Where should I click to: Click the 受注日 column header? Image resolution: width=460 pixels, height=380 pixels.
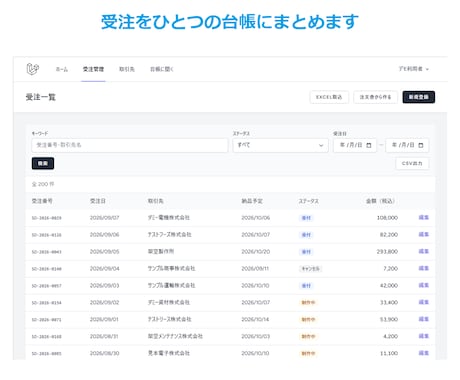pos(98,201)
